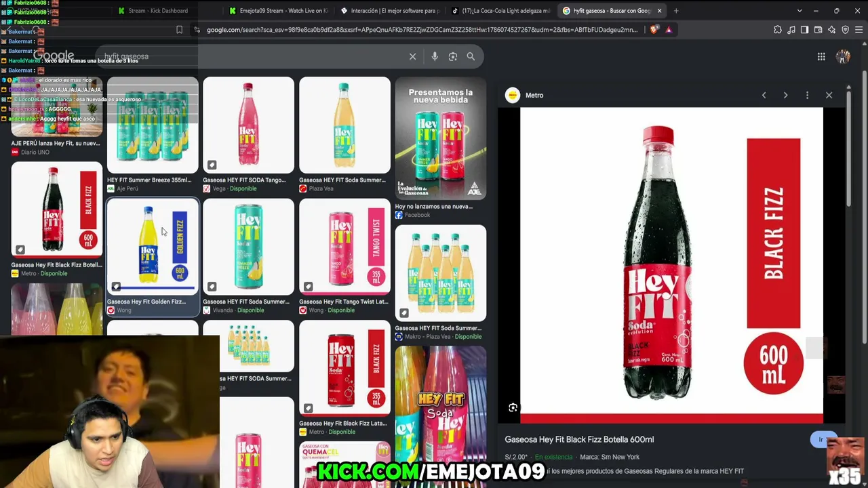Open the Gaseosa Hey Fit Black Fizz Botella 600ml title
Image resolution: width=868 pixels, height=488 pixels.
[579, 440]
